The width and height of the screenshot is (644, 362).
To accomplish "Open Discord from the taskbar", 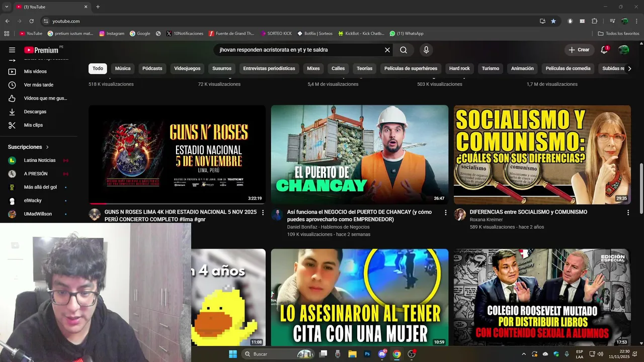I will tap(382, 354).
